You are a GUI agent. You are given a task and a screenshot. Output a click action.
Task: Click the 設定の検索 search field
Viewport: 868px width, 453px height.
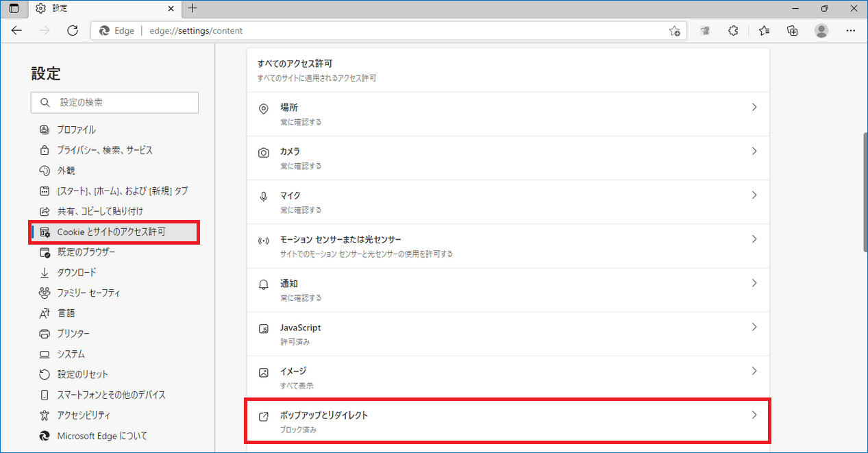[x=115, y=102]
